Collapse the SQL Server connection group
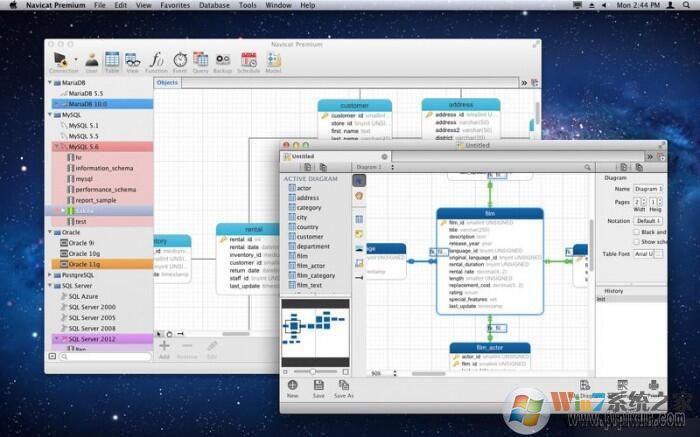 point(50,286)
